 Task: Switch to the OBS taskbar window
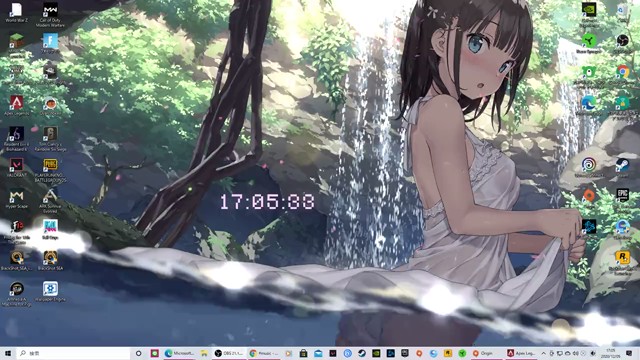(x=229, y=353)
